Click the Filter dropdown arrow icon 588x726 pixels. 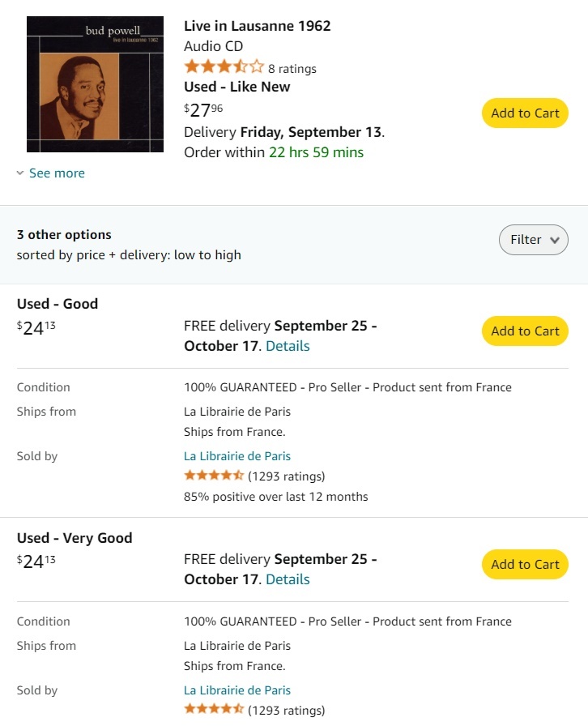click(555, 241)
